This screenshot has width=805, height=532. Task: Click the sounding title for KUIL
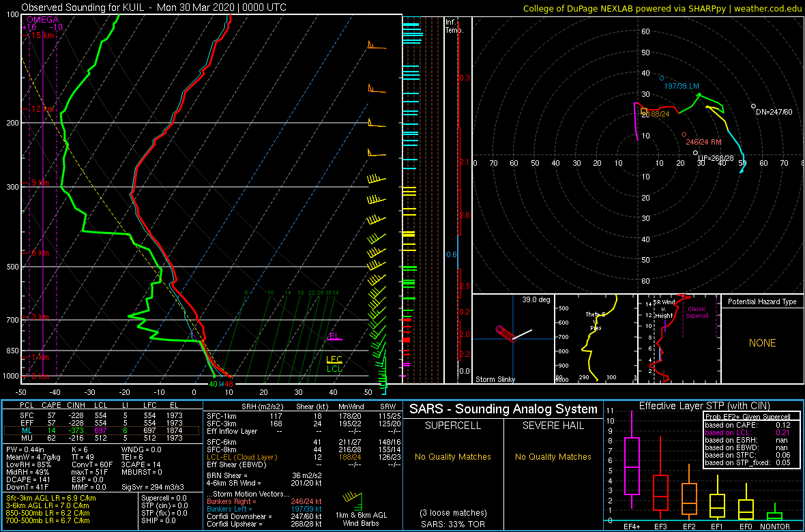(x=154, y=8)
